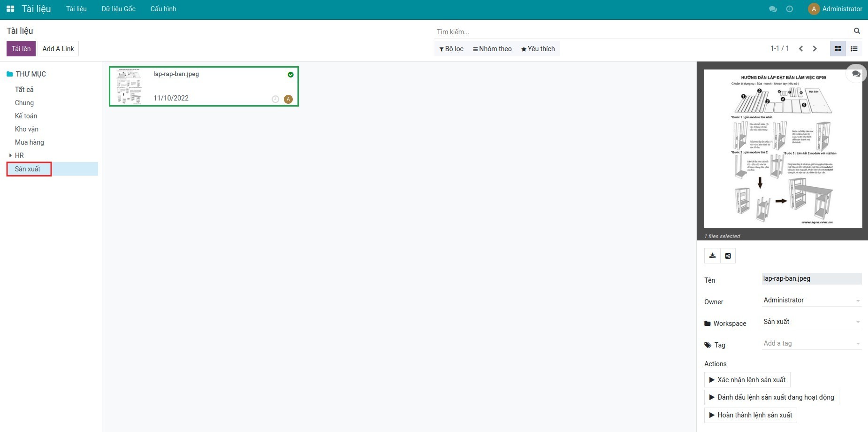Click the search magnifier icon
This screenshot has height=432, width=868.
[x=857, y=31]
